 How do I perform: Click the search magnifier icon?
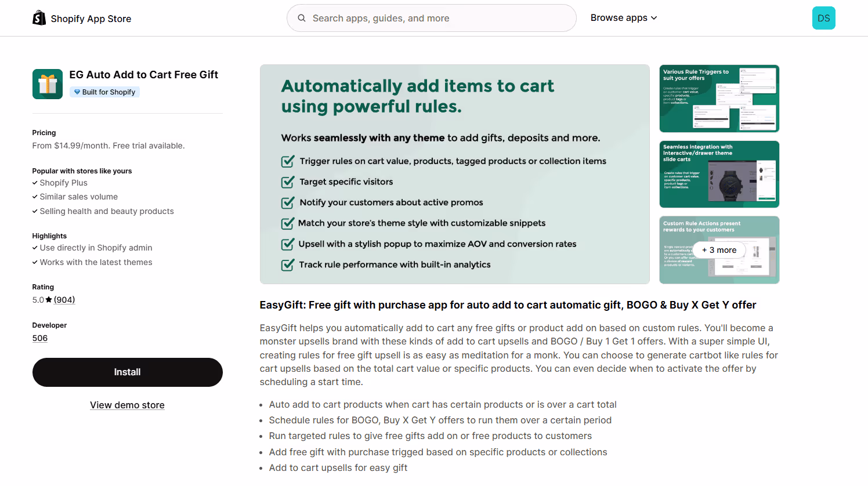[302, 18]
